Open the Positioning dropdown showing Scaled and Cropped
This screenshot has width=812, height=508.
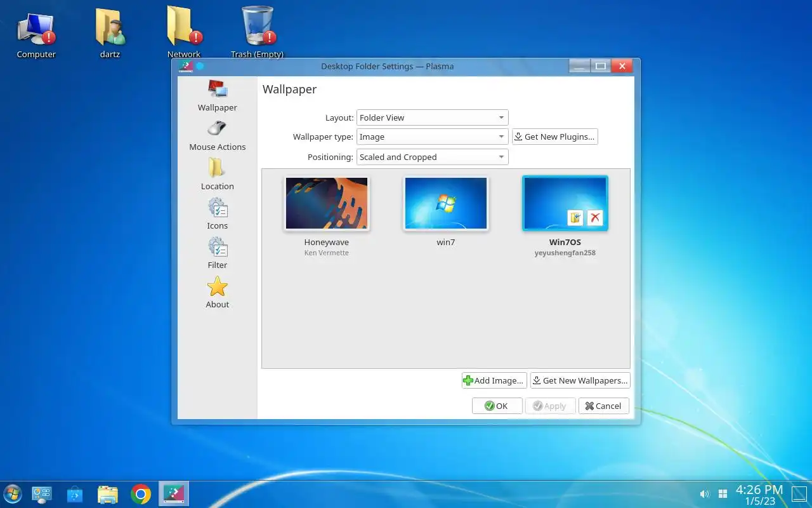point(432,157)
